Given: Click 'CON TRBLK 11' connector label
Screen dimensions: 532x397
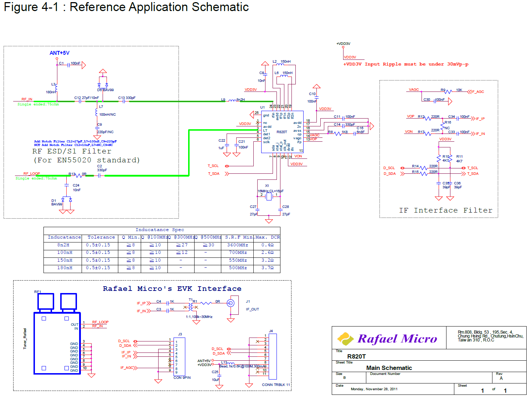Looking at the screenshot, I should click(276, 385).
